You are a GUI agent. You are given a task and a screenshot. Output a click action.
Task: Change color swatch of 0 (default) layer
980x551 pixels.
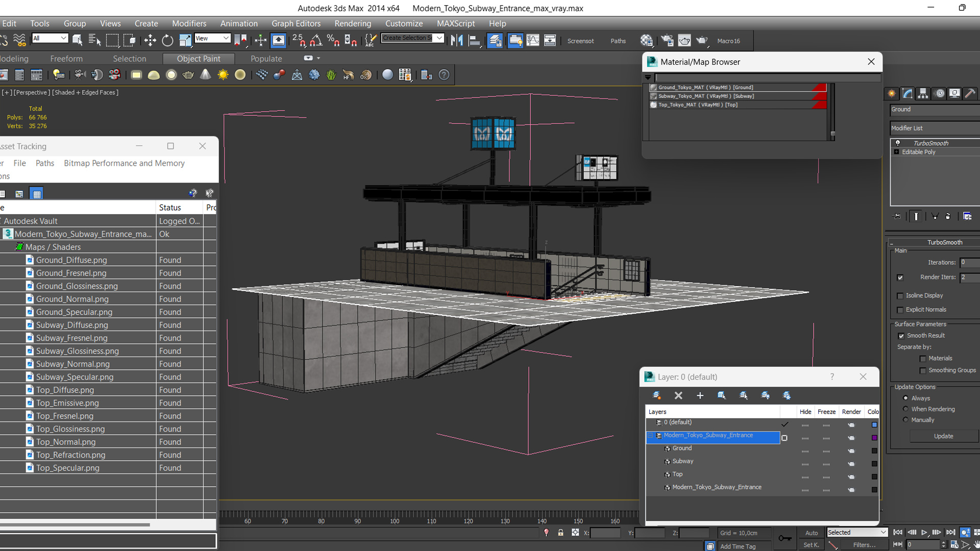(x=874, y=425)
